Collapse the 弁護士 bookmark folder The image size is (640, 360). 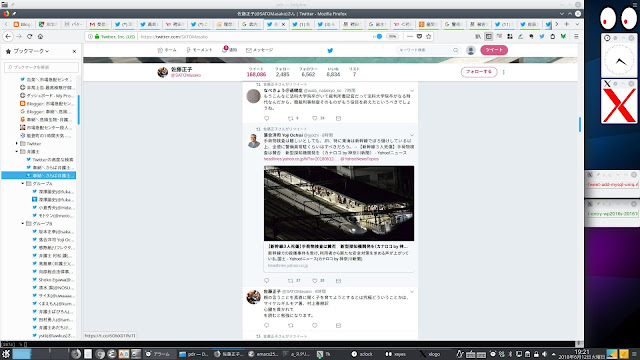point(17,151)
